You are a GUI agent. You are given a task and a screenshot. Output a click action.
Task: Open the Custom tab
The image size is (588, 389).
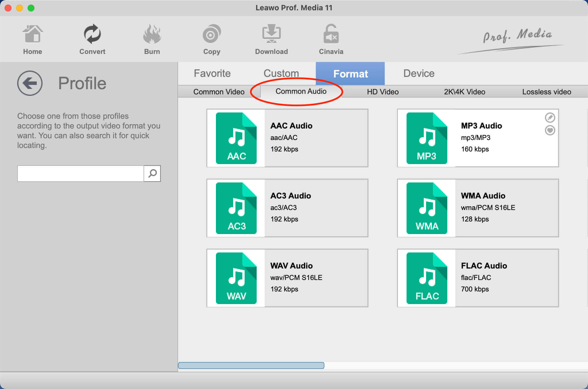(281, 73)
